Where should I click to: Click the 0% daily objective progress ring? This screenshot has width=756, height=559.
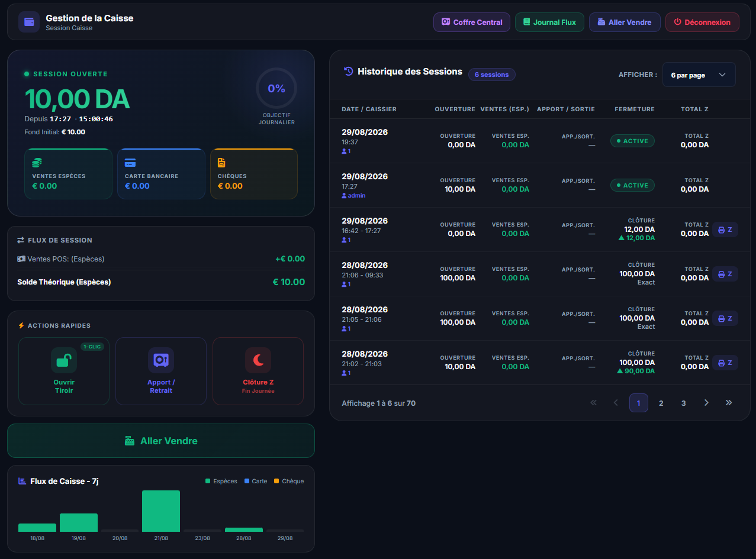click(276, 88)
